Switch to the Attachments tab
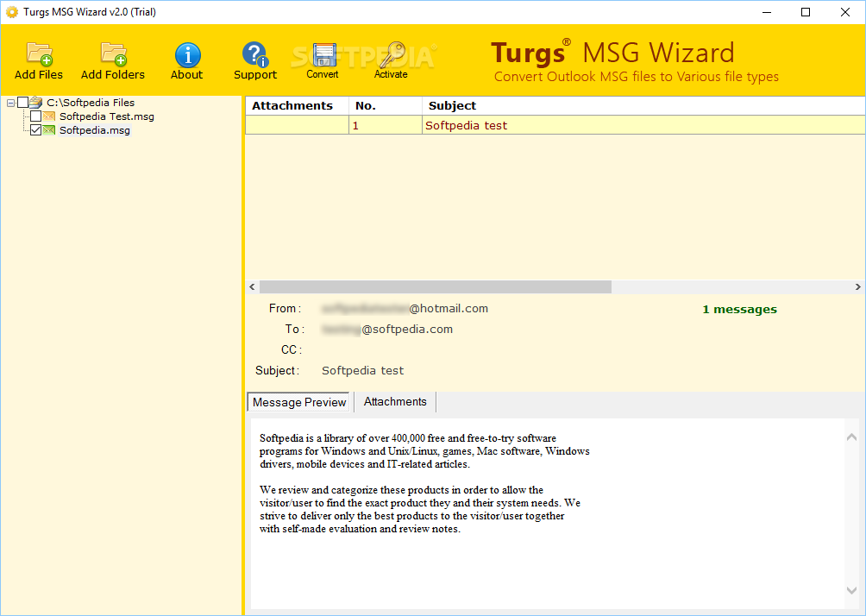This screenshot has width=866, height=616. click(395, 402)
